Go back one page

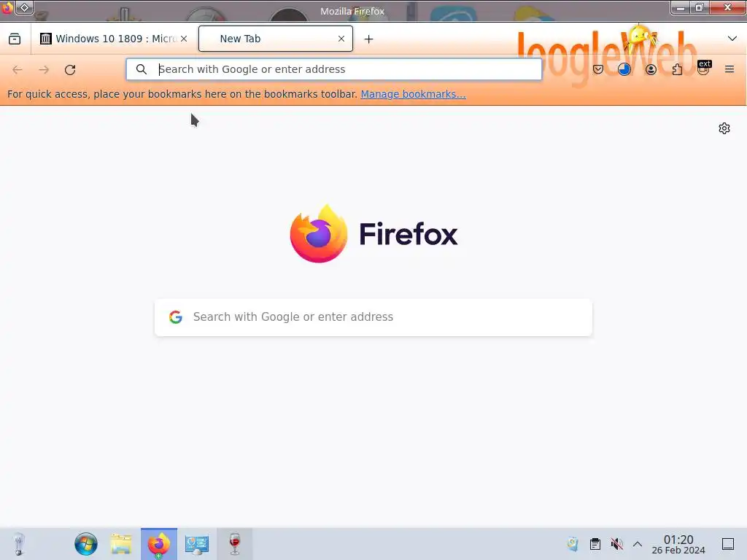point(18,69)
